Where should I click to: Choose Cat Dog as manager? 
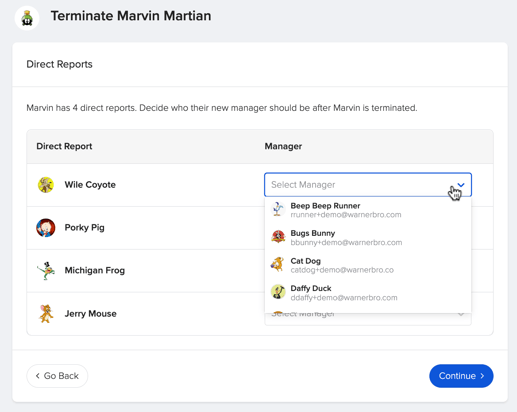coord(368,265)
